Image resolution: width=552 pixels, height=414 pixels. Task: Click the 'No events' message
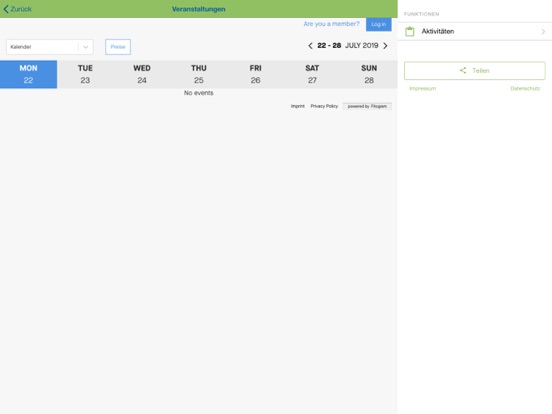[199, 93]
